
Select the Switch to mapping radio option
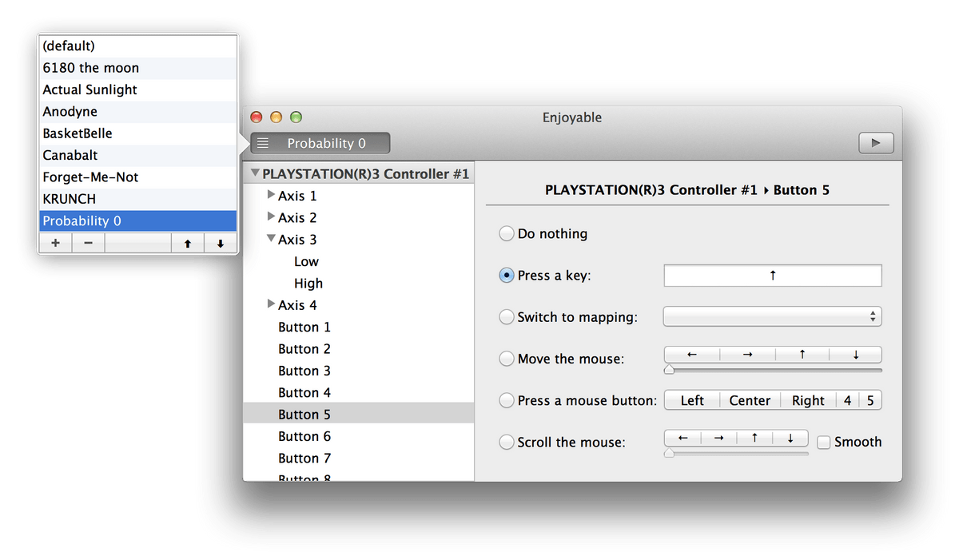507,317
